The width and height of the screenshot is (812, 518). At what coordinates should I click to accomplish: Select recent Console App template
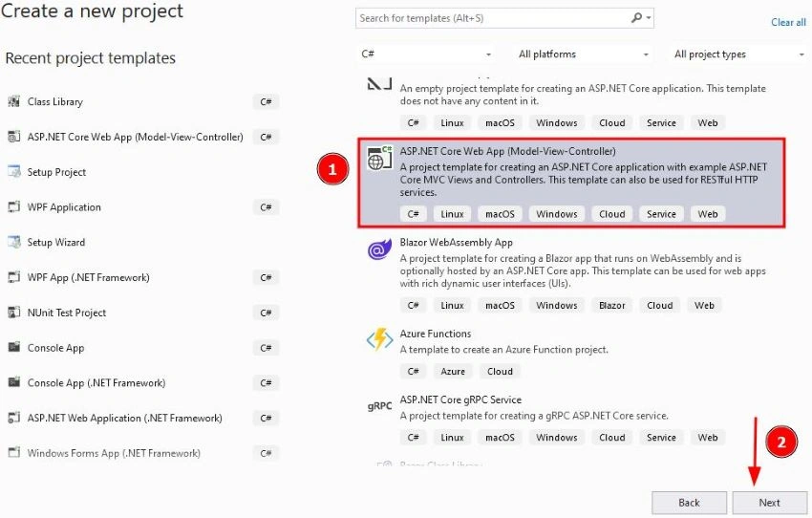(x=143, y=347)
